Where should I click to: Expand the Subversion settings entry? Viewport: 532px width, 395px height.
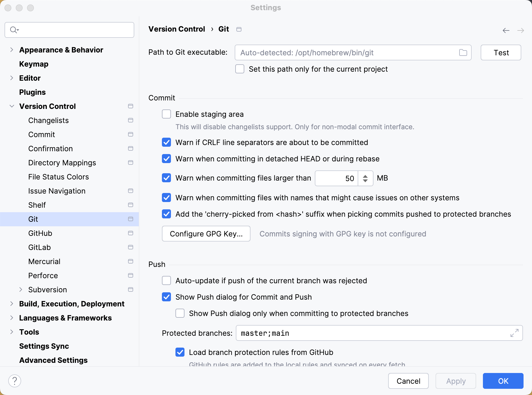pos(21,289)
